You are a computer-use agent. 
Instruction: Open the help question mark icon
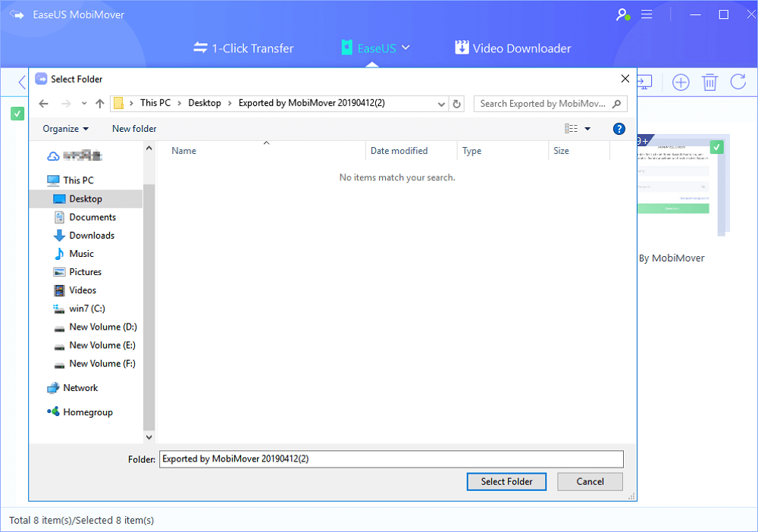(x=619, y=129)
